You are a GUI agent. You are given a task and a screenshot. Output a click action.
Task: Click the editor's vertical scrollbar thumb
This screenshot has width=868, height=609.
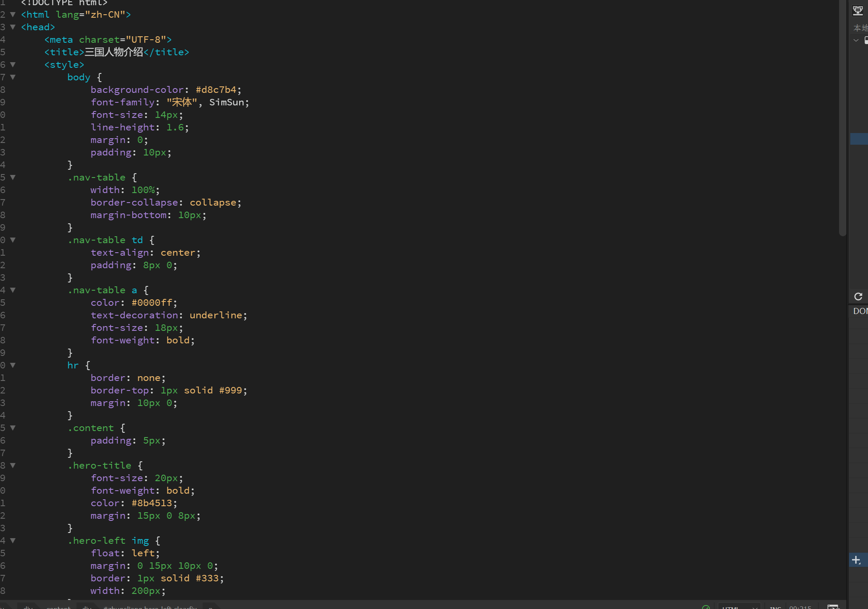coord(842,117)
